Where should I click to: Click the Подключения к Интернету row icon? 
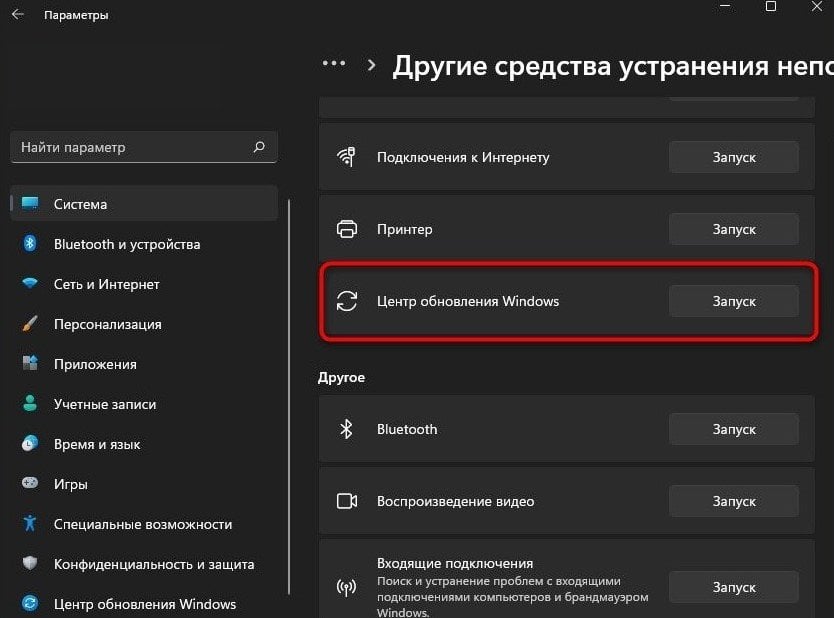[x=346, y=157]
